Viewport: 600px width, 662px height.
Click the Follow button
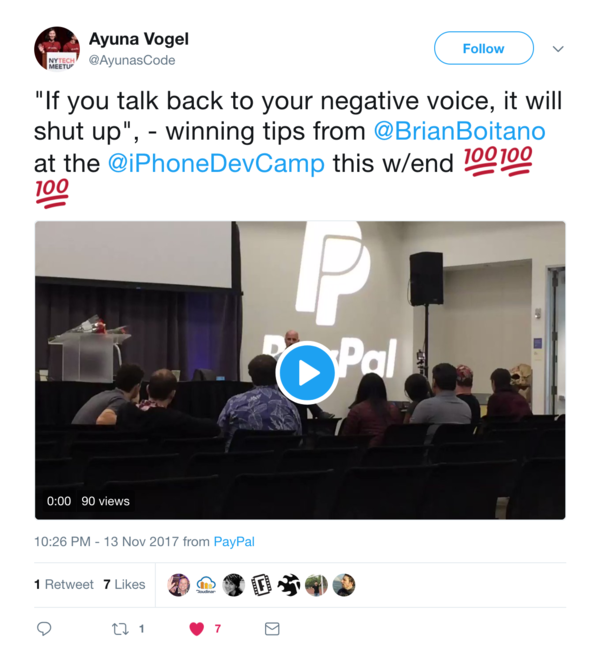tap(483, 48)
